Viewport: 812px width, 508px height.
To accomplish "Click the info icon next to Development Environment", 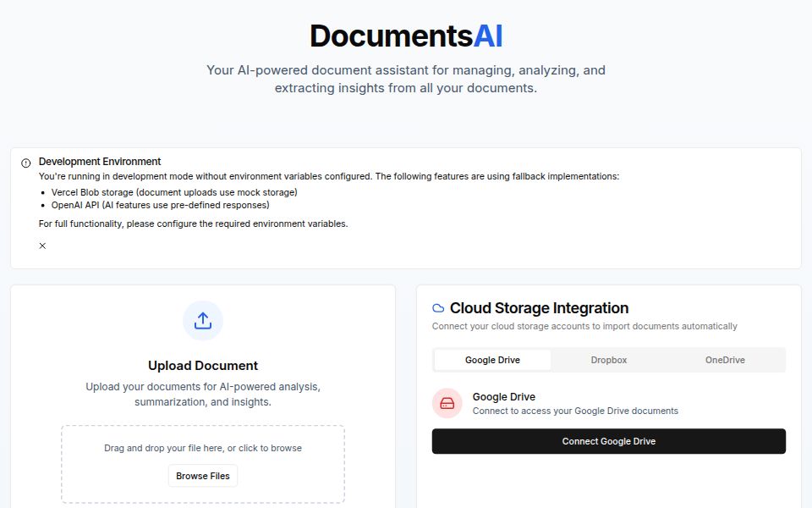I will (25, 161).
